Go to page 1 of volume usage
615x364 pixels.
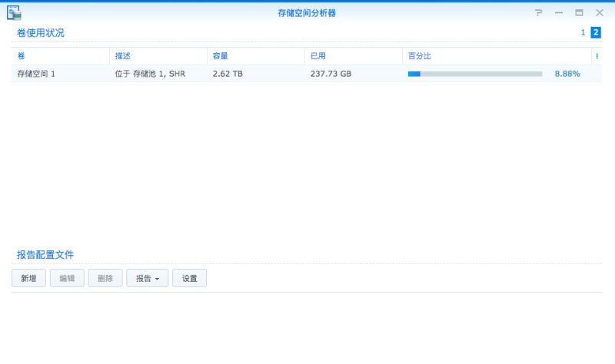(583, 32)
